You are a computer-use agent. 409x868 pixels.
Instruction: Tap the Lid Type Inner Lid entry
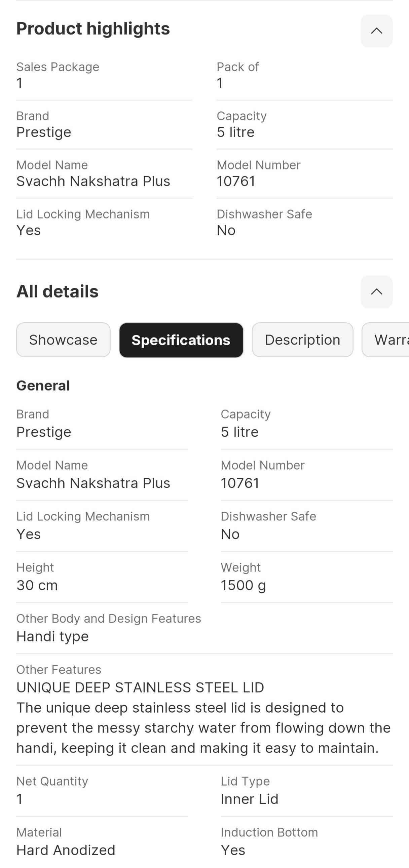(x=250, y=790)
